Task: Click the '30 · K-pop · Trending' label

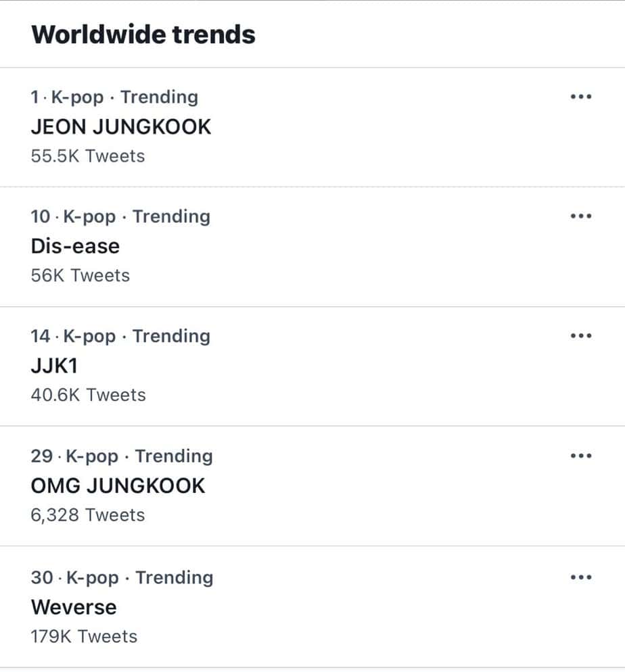Action: point(122,578)
